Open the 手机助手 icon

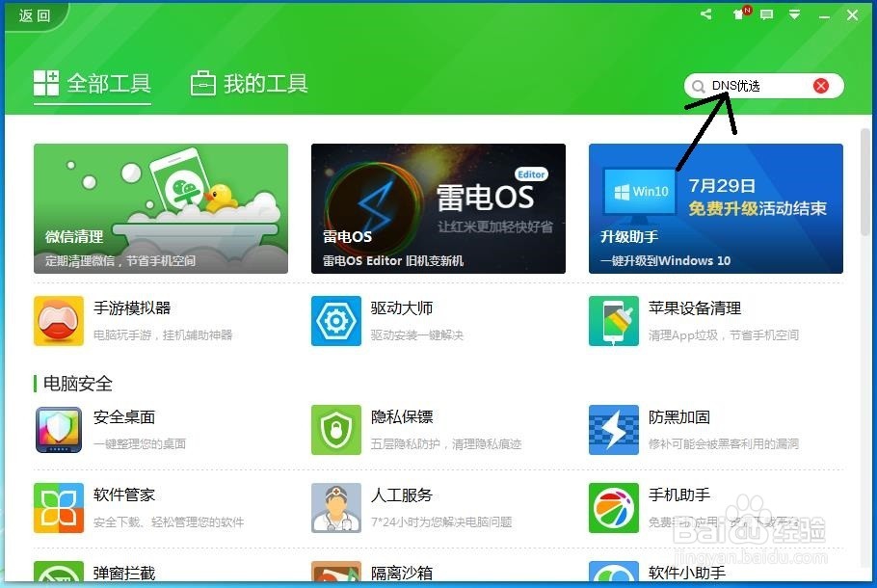pos(614,508)
